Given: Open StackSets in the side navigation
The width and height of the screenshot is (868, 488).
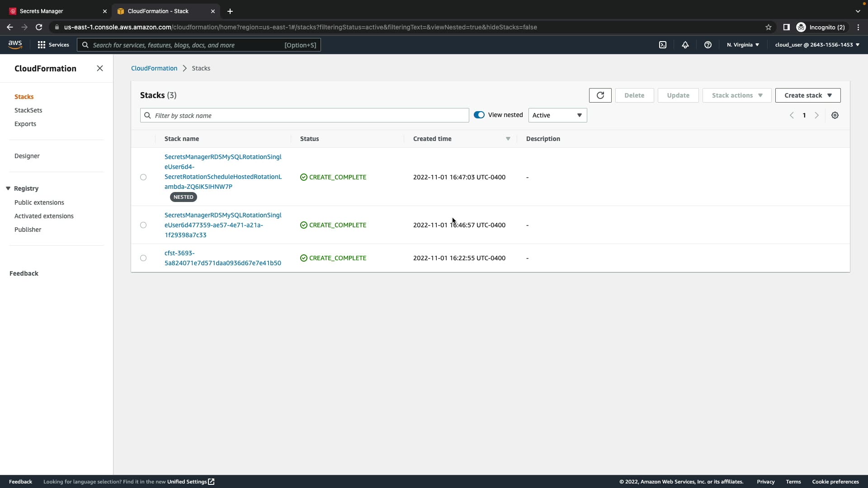Looking at the screenshot, I should (x=28, y=110).
